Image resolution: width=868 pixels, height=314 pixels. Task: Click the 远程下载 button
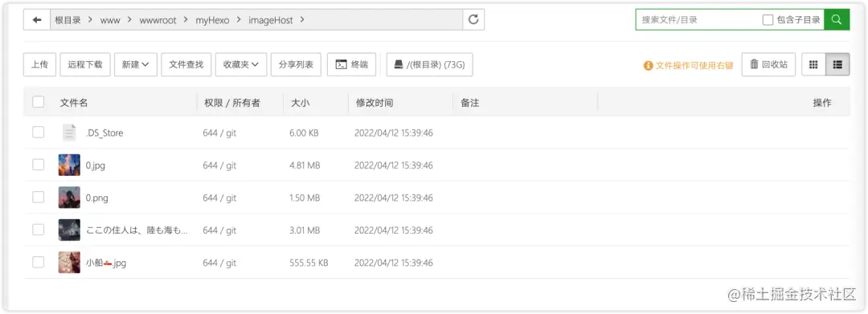coord(85,65)
